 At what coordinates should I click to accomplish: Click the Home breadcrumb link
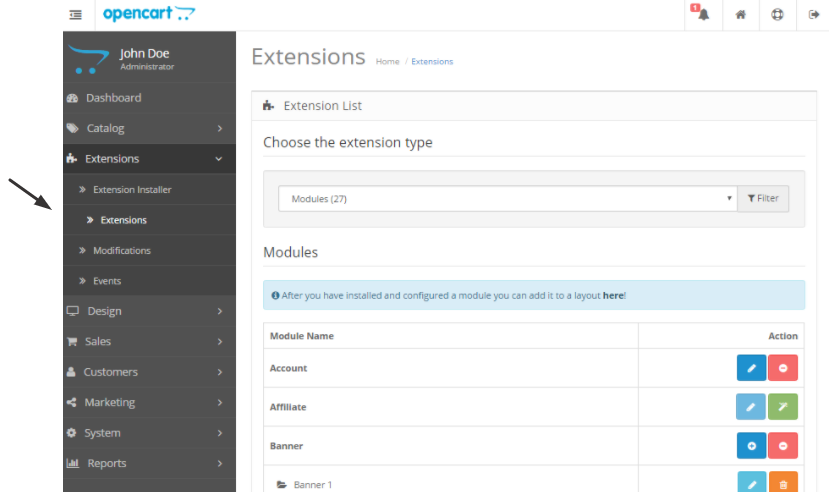(x=387, y=62)
